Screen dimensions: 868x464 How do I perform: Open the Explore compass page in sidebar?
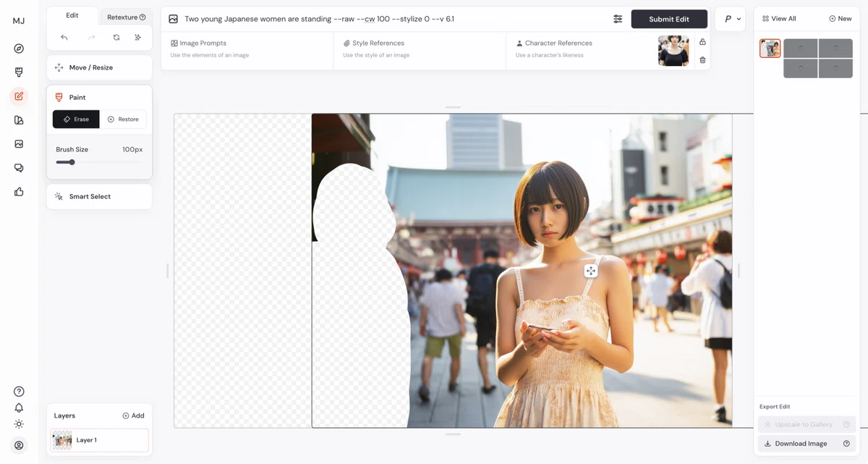pyautogui.click(x=19, y=48)
